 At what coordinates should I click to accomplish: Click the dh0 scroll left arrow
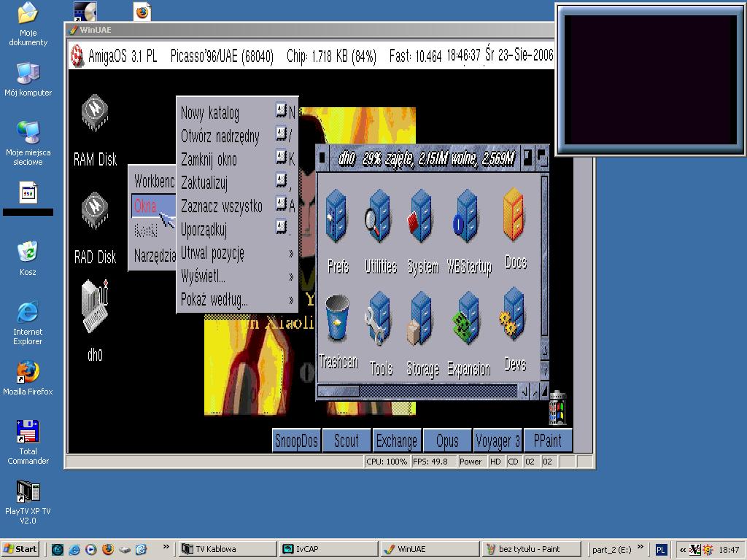(524, 391)
